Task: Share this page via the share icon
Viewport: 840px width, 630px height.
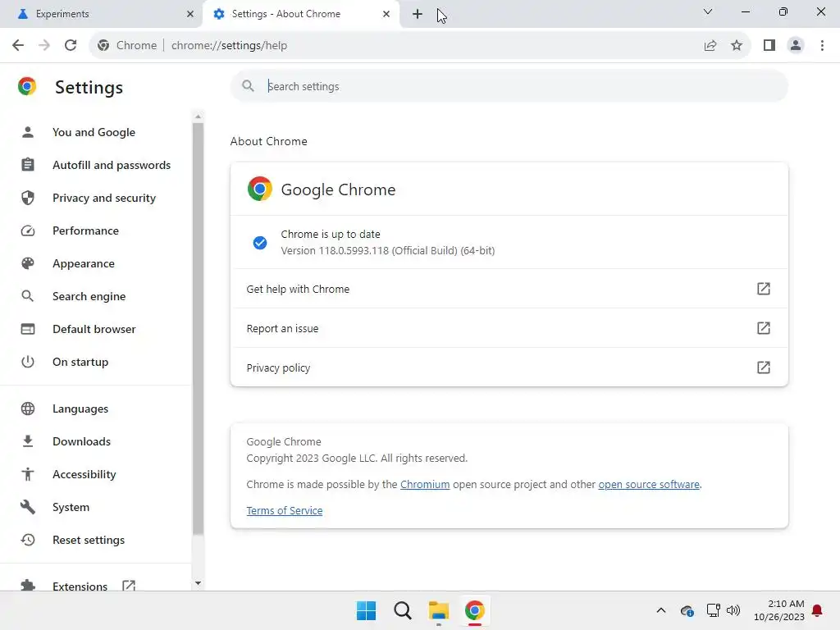Action: (710, 46)
